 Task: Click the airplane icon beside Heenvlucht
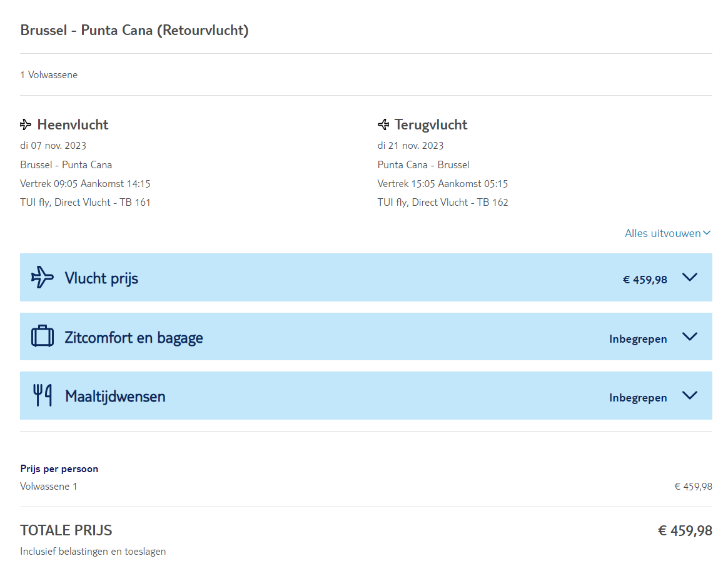pos(26,125)
